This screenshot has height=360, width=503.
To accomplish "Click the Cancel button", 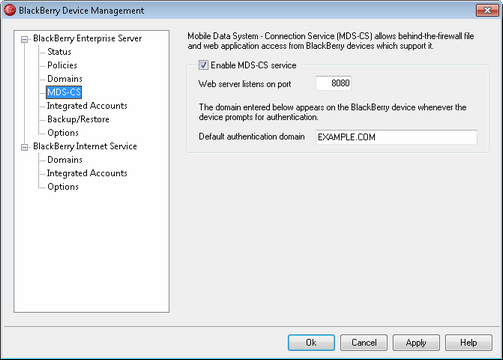I will click(364, 343).
